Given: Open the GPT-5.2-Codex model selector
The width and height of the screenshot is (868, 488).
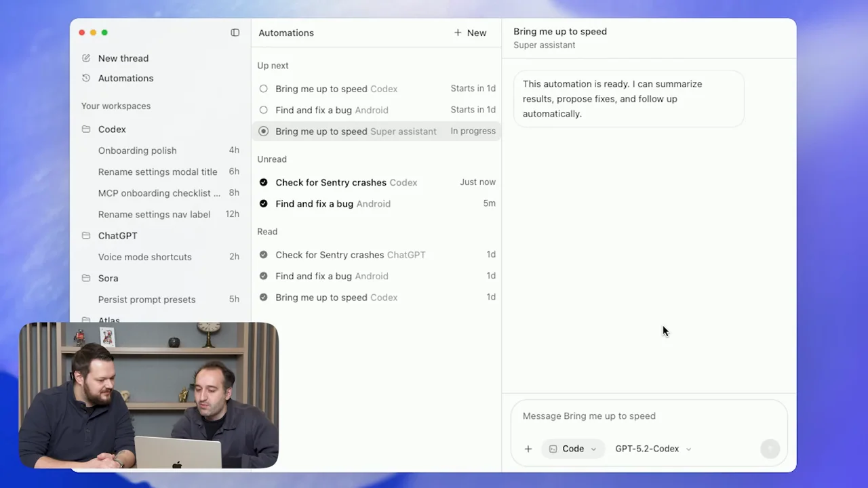Looking at the screenshot, I should pyautogui.click(x=653, y=449).
